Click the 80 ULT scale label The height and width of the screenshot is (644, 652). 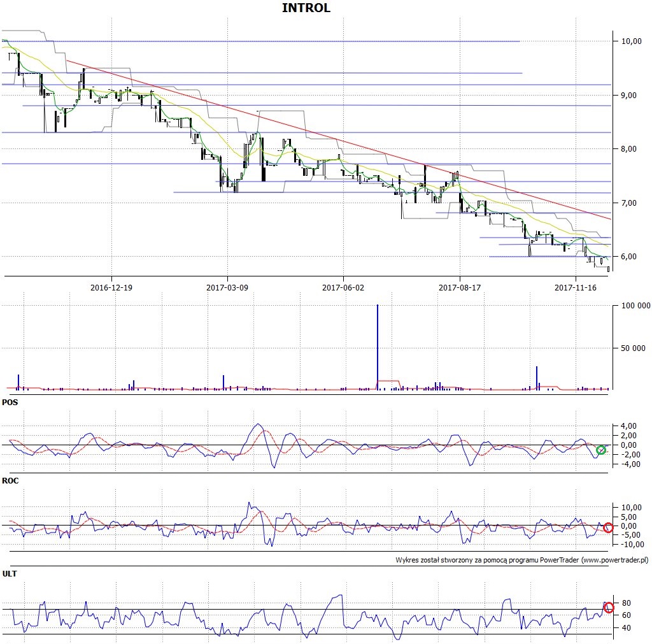pos(627,603)
